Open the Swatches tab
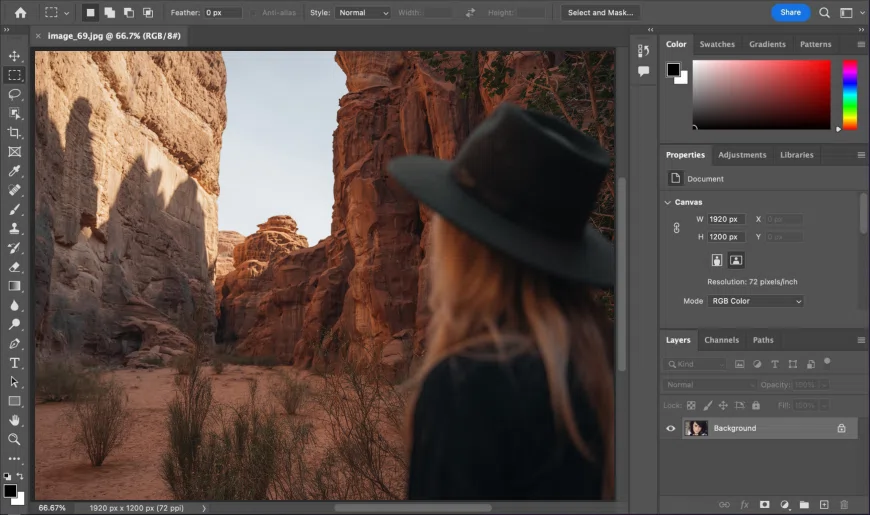 tap(716, 44)
